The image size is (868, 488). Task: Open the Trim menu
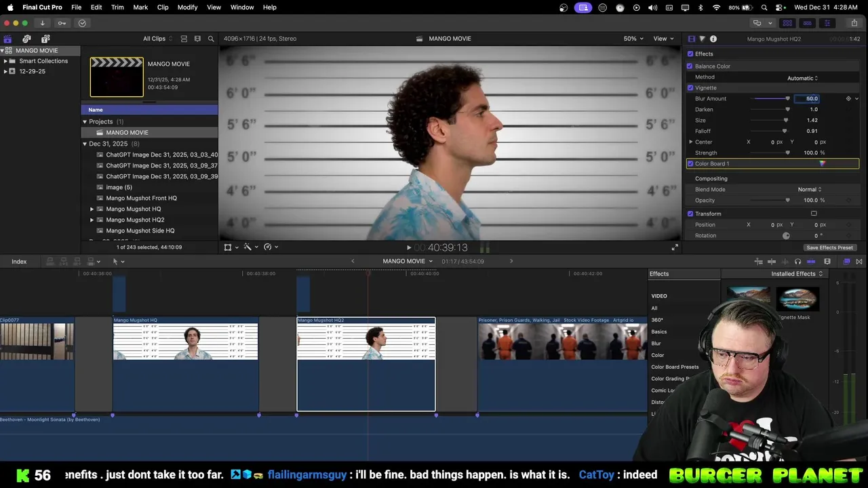coord(117,7)
